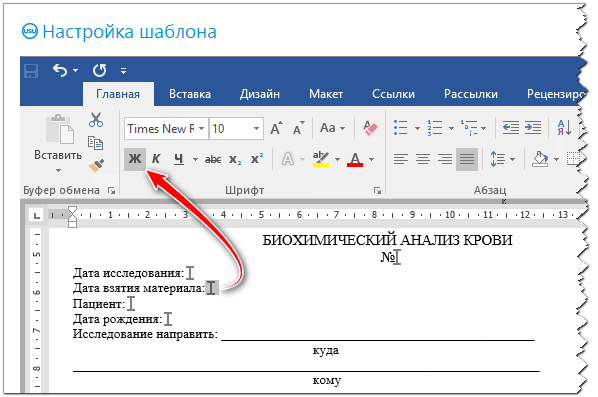Open the undo history dropdown arrow

(x=76, y=71)
